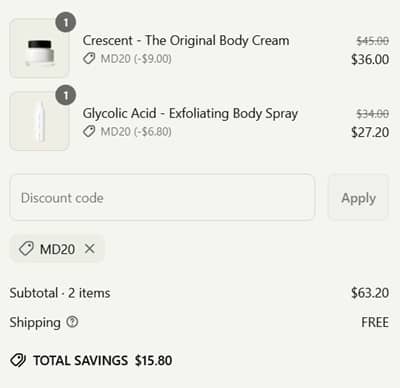Click the FREE shipping value
The width and height of the screenshot is (400, 388).
coord(375,322)
